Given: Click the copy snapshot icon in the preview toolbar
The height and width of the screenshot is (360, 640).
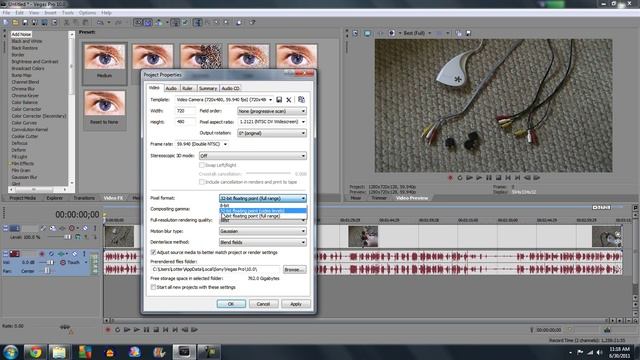Looking at the screenshot, I should pos(459,33).
